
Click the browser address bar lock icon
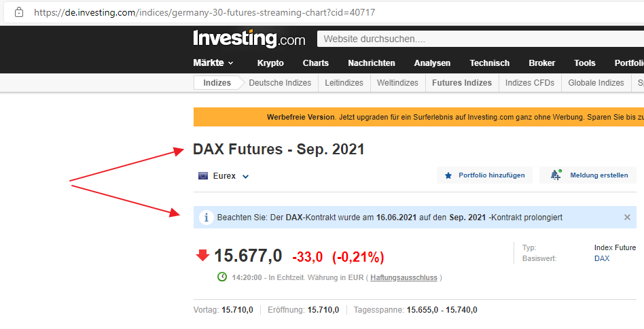click(18, 12)
